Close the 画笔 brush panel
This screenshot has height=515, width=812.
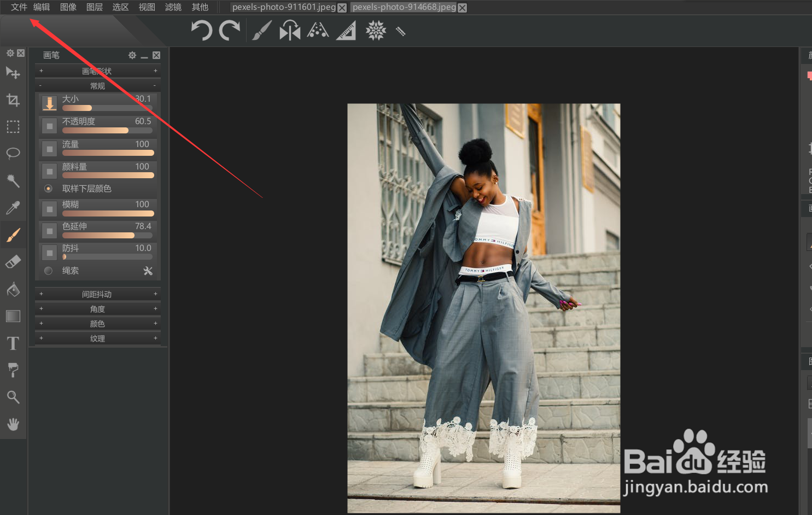(156, 55)
